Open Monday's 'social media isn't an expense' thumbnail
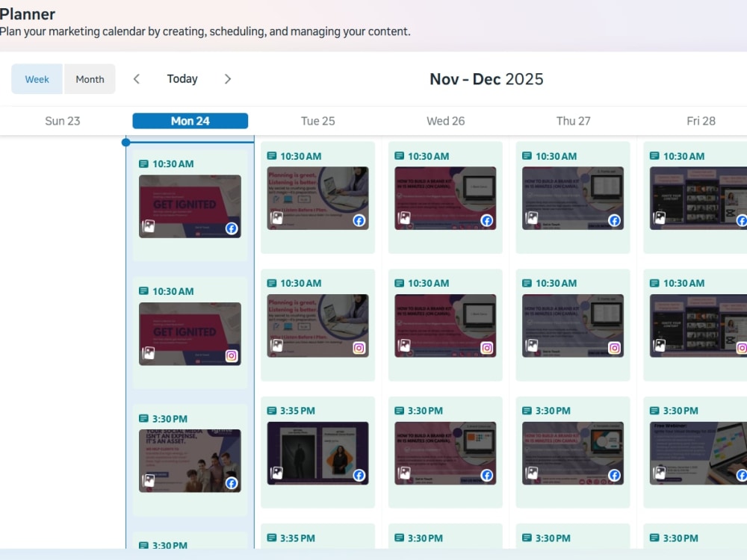Viewport: 747px width, 560px height. (x=190, y=461)
